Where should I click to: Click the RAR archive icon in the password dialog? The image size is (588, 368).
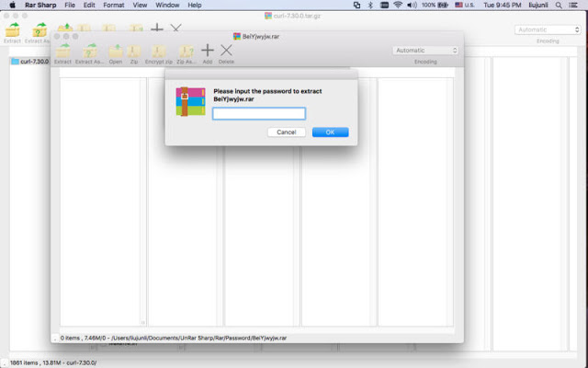click(190, 101)
